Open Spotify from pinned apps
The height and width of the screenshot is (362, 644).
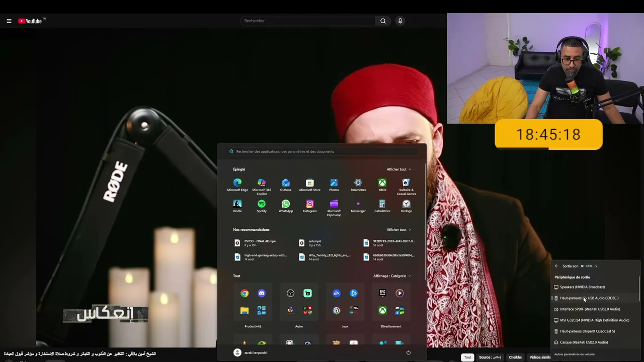[262, 206]
